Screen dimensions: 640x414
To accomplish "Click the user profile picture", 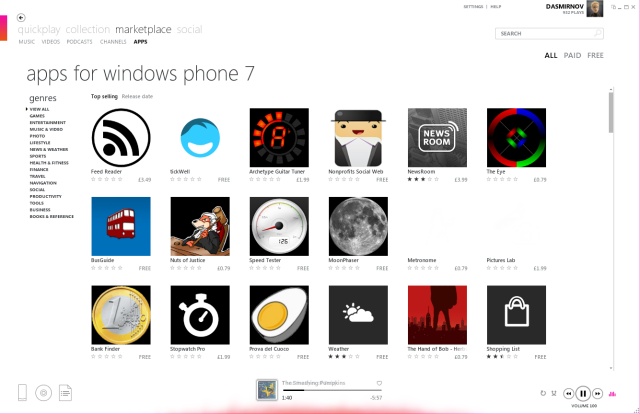I will tap(595, 9).
